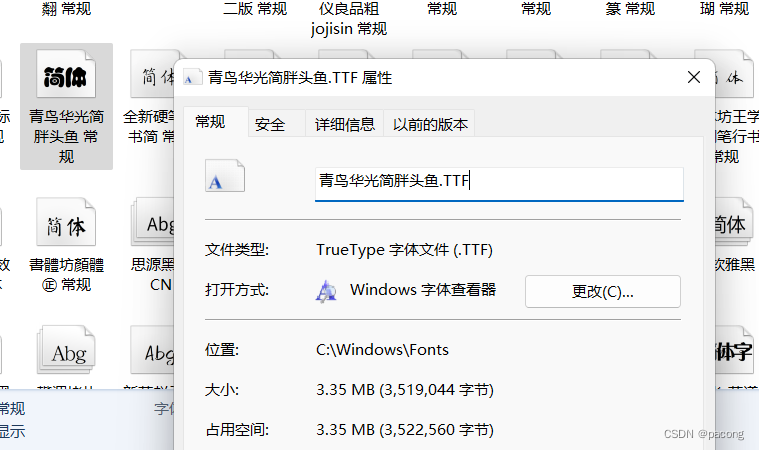Screen dimensions: 759x450
Task: Open the Abg font icon below 書體坊顏體
Action: (66, 350)
